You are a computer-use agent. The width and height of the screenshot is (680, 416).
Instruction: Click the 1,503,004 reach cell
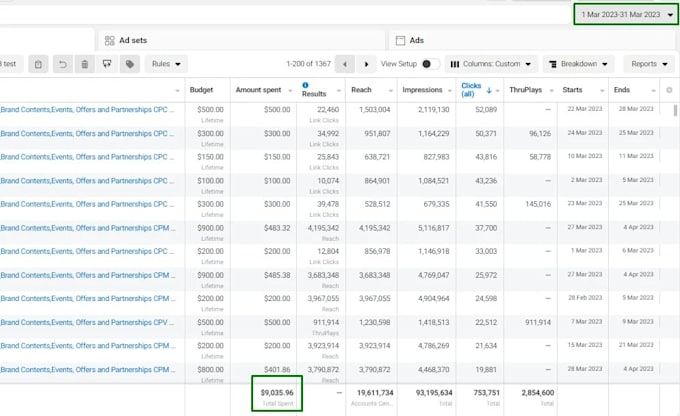[375, 110]
